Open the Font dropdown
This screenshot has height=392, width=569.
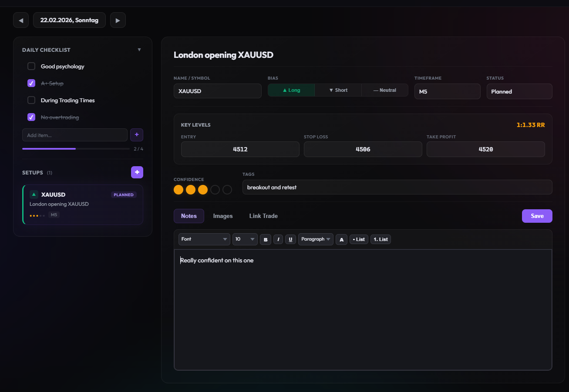[204, 239]
